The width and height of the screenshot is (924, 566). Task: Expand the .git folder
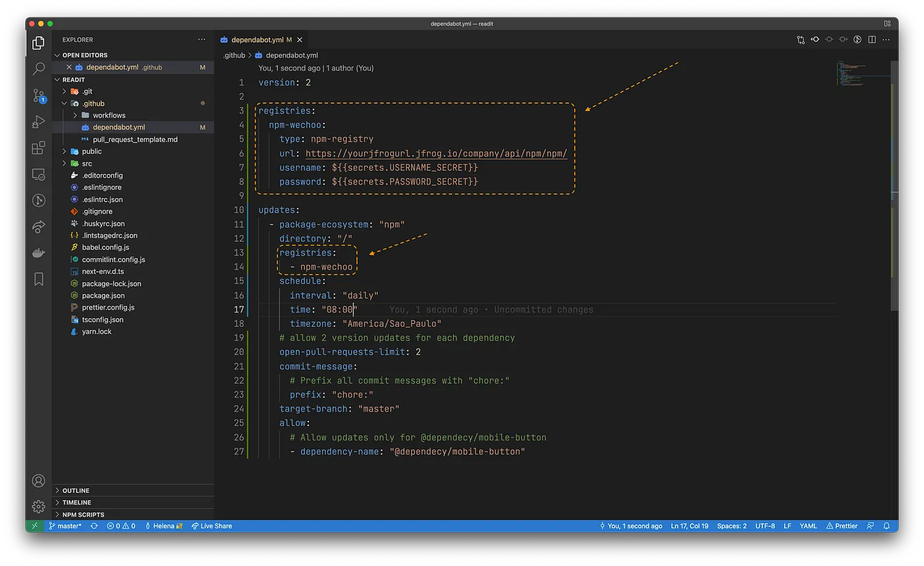tap(64, 91)
